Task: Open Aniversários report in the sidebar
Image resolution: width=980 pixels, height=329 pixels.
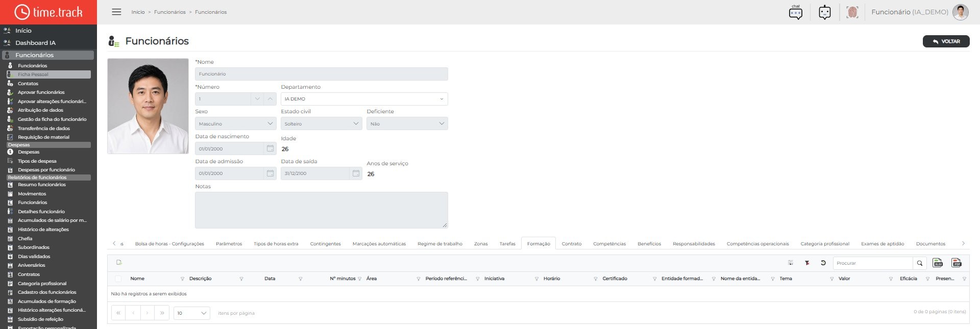Action: pos(31,265)
